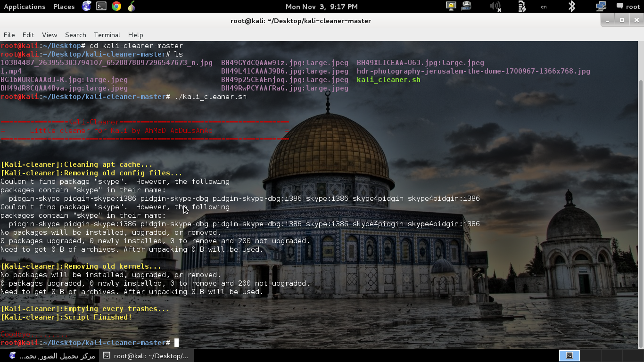The height and width of the screenshot is (362, 644).
Task: Click the screen lock monitor icon
Action: 451,6
